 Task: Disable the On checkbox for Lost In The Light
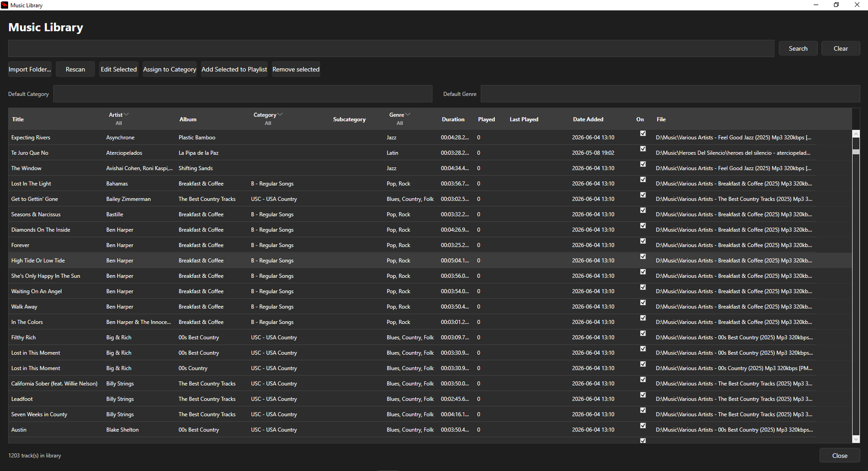coord(643,180)
